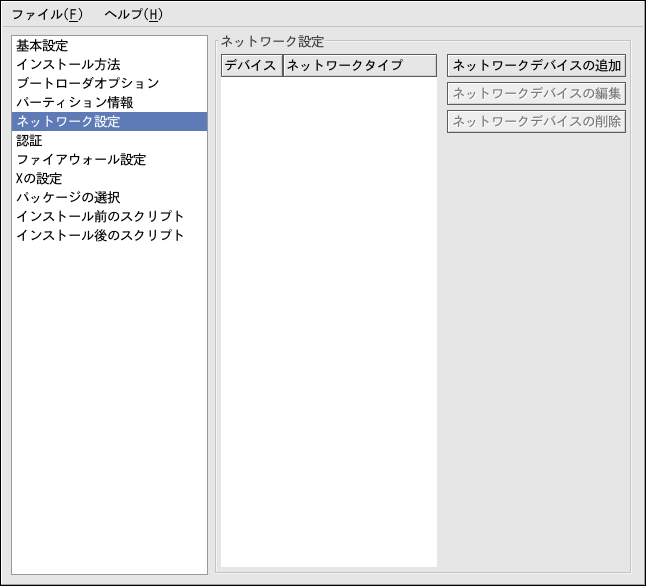Click the ネットワークデバイスの編集 button
Screen dimensions: 646x586
coord(536,94)
